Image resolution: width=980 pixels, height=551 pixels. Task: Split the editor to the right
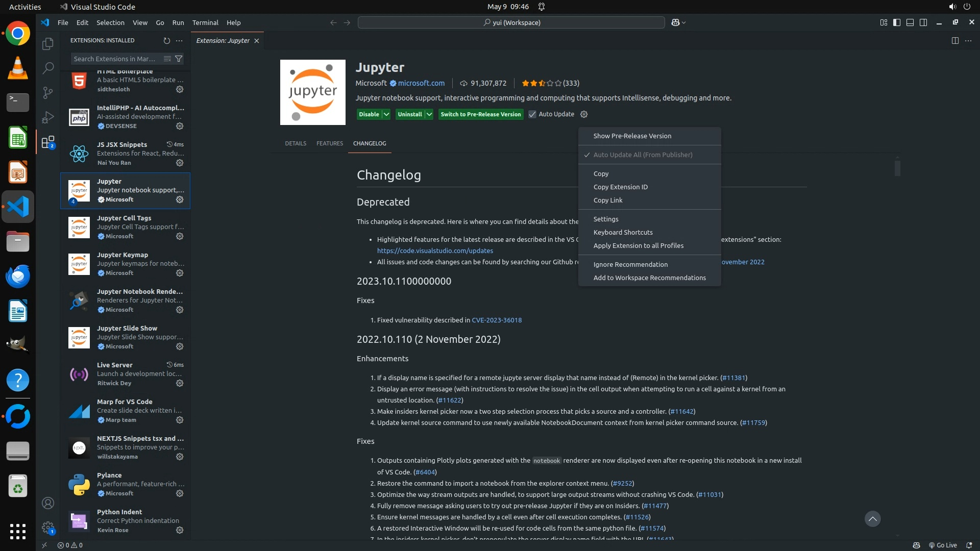point(955,40)
